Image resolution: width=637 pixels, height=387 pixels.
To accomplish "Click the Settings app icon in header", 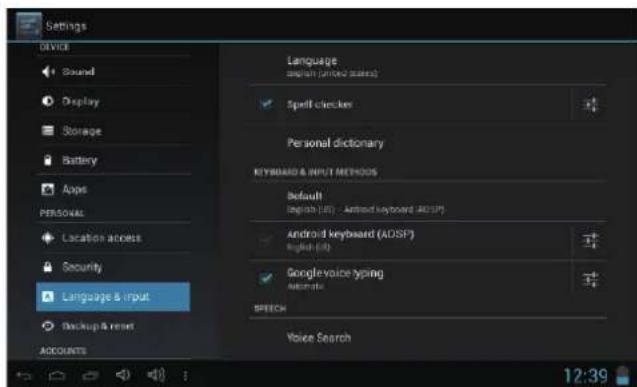I will click(x=28, y=26).
